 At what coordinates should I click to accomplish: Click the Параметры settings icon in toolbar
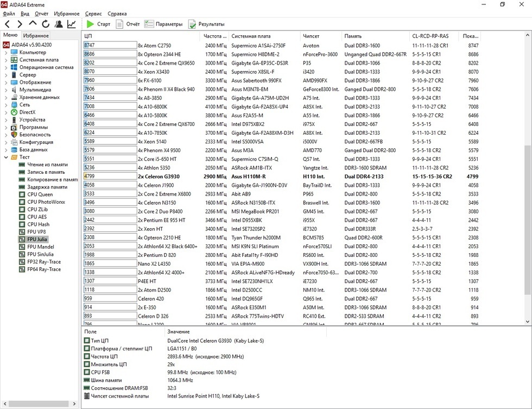[149, 24]
